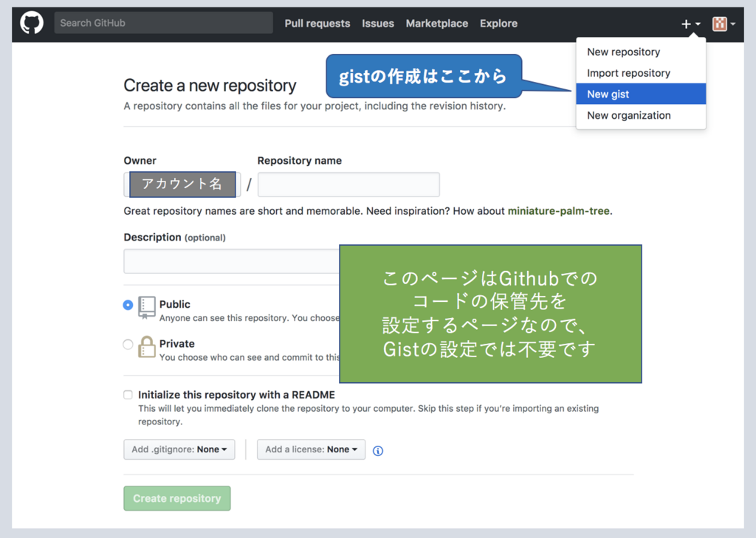This screenshot has height=538, width=756.
Task: Check Initialize this repository with a README
Action: [x=128, y=395]
